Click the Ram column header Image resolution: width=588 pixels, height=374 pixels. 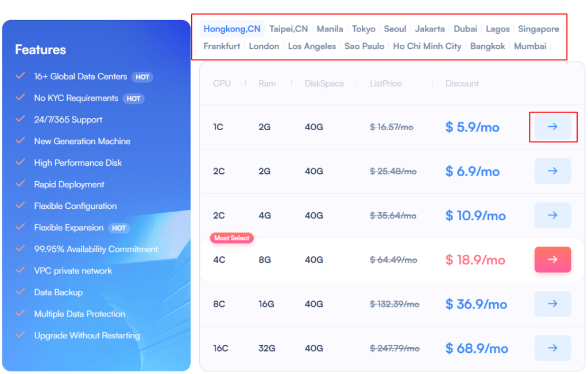click(x=267, y=83)
